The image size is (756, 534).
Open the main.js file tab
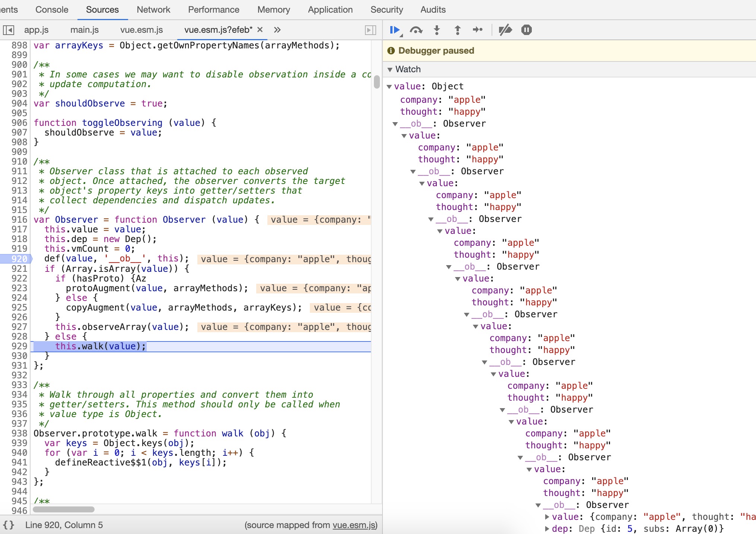click(85, 30)
